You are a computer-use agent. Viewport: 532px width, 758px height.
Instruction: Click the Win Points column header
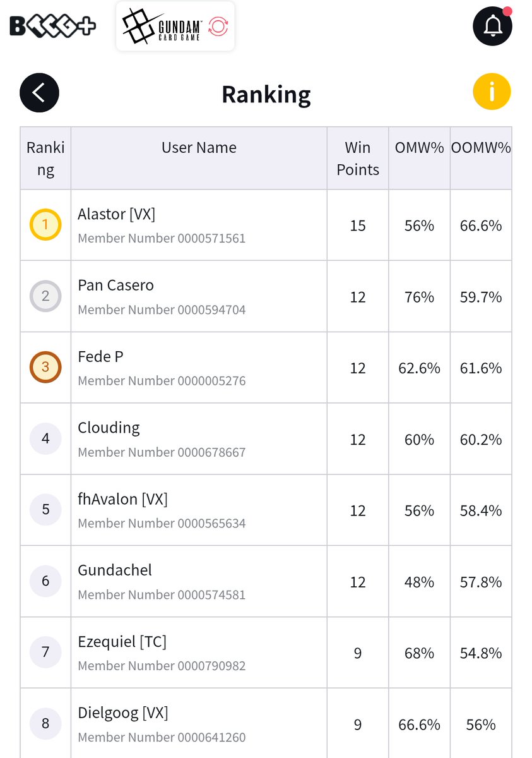coord(358,159)
